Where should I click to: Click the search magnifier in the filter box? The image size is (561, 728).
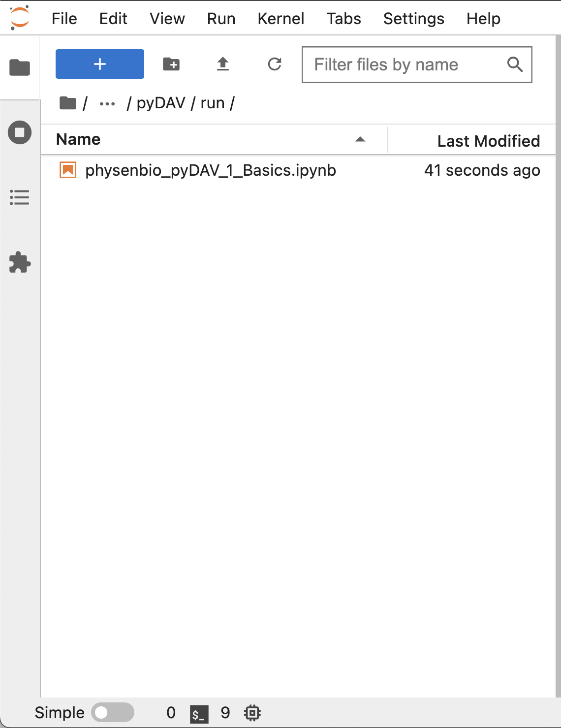click(x=515, y=64)
